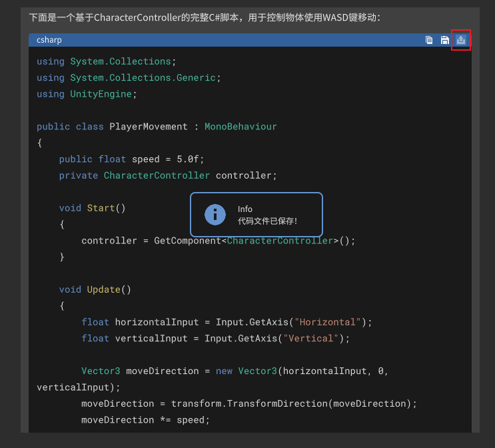Image resolution: width=495 pixels, height=448 pixels.
Task: Save the code using the floppy disk icon
Action: click(x=445, y=40)
